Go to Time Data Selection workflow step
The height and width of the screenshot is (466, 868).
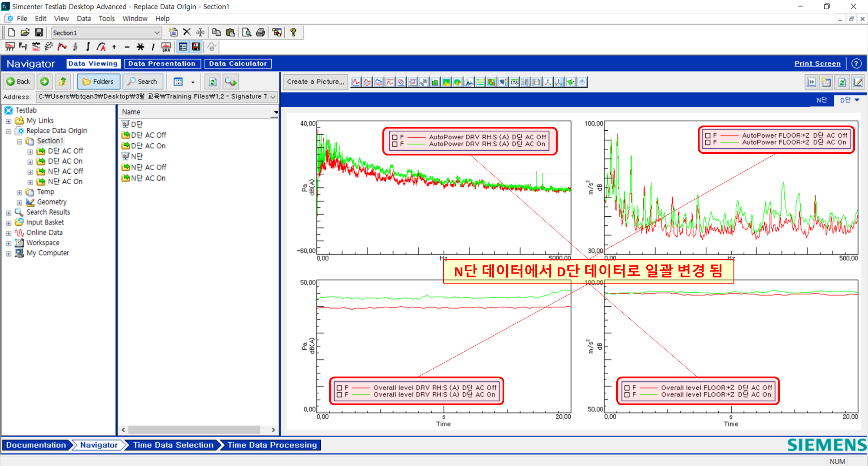click(x=174, y=445)
